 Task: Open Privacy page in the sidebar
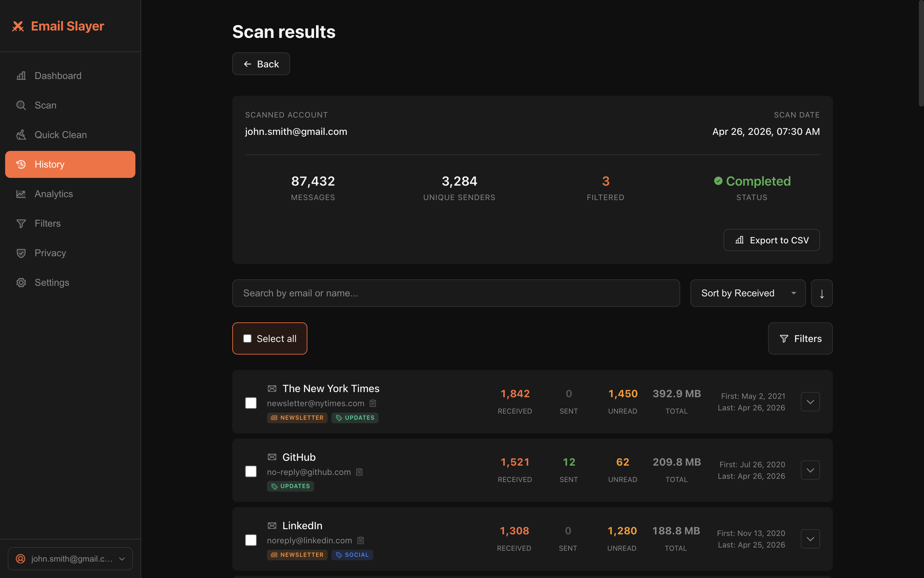(x=70, y=253)
